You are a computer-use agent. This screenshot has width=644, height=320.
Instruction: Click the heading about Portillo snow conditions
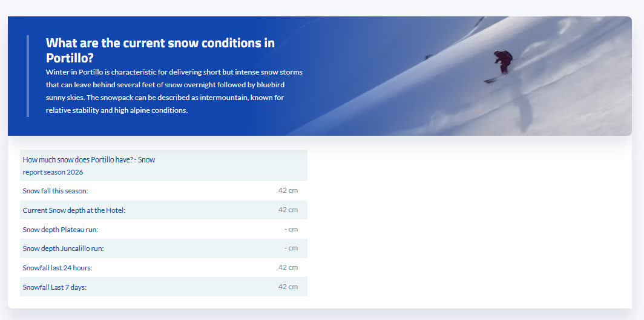160,50
